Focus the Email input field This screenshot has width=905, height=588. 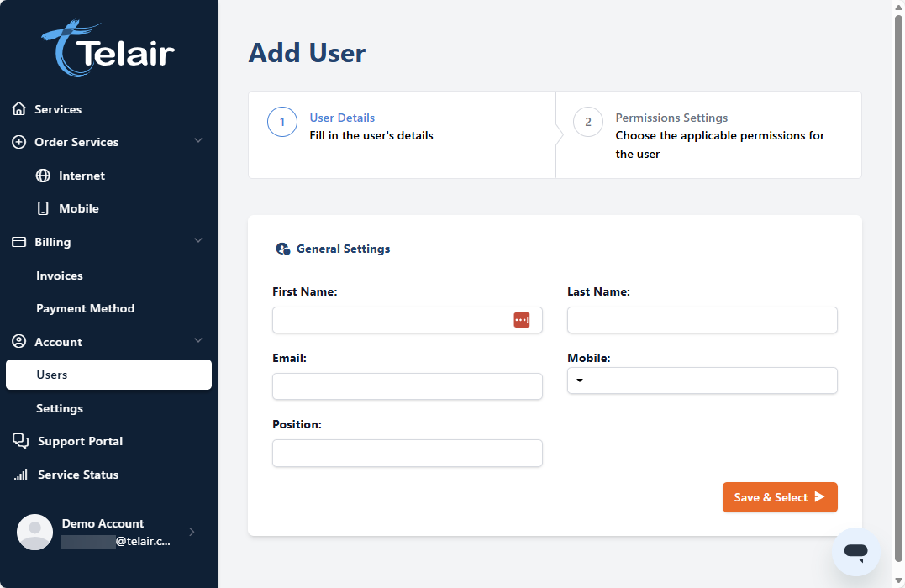[x=408, y=386]
